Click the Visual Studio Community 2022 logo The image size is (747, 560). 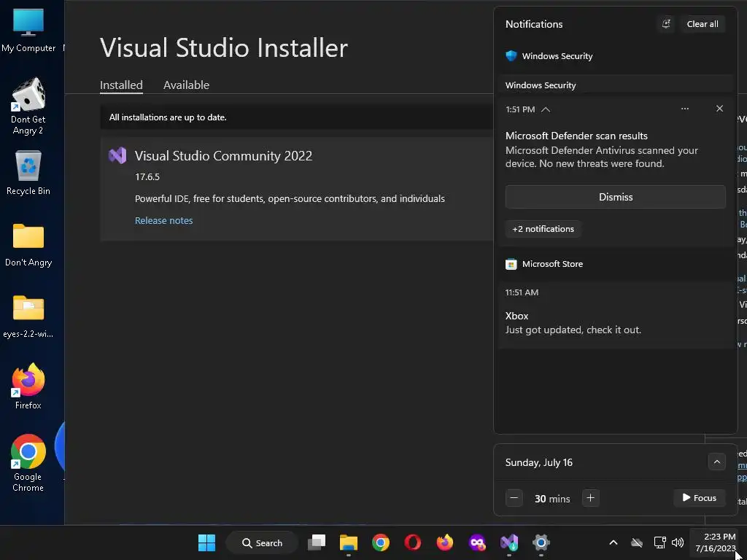(117, 156)
